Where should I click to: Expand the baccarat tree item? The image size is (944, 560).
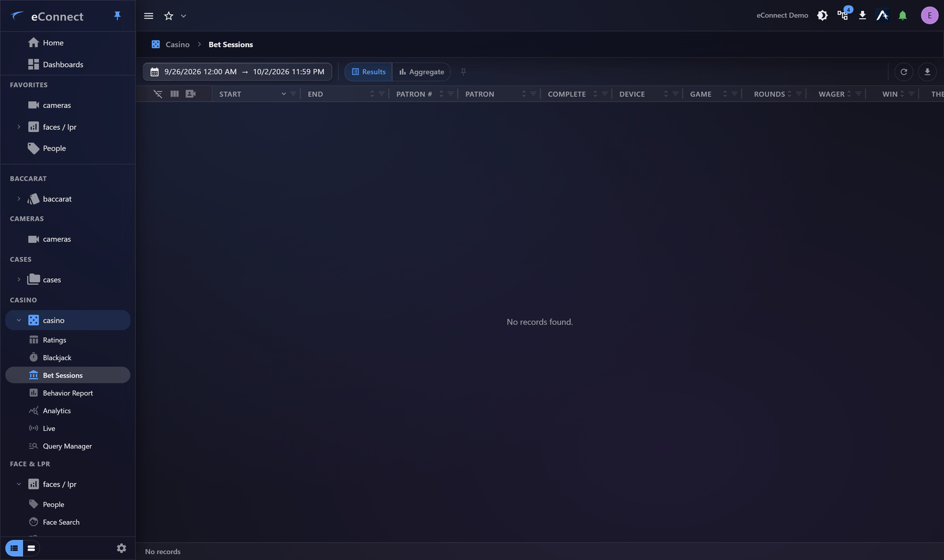[x=19, y=199]
